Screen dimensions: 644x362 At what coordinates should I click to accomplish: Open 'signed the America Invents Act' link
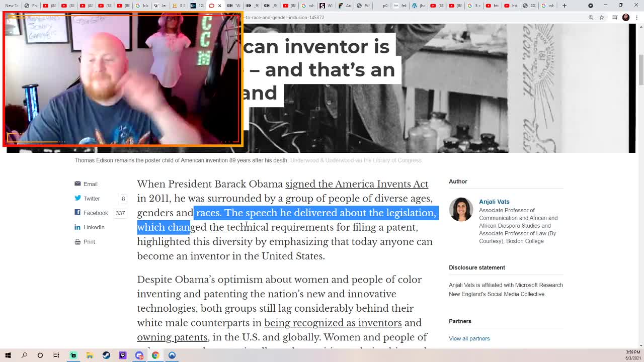[x=357, y=184]
